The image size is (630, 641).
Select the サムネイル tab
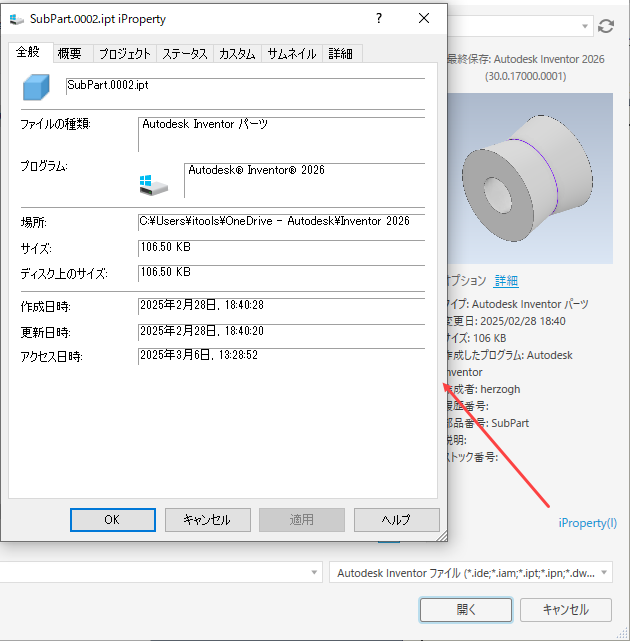point(291,54)
